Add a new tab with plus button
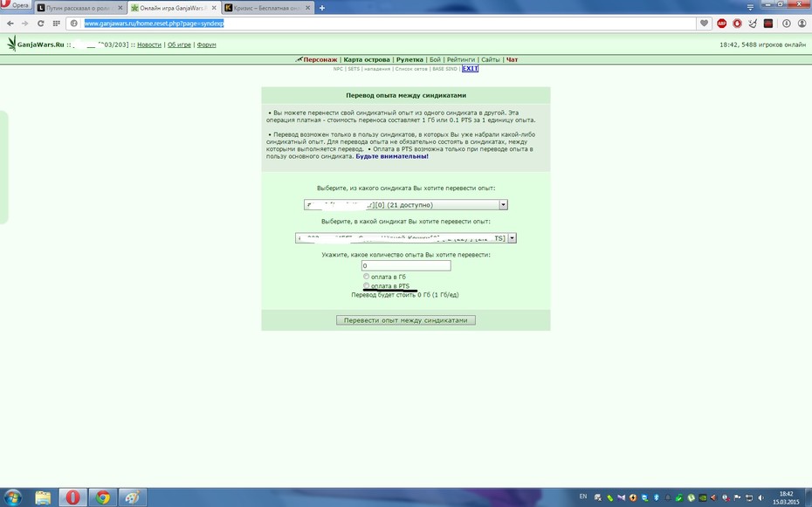The height and width of the screenshot is (507, 812). [321, 8]
